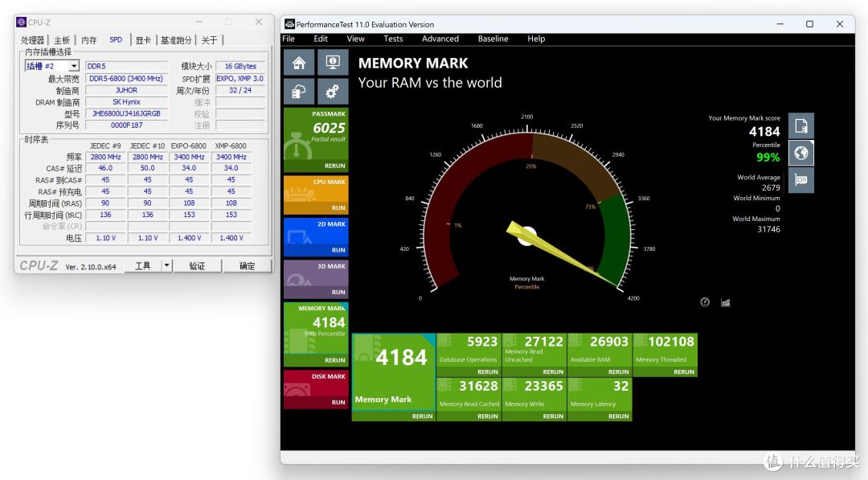This screenshot has width=868, height=480.
Task: Open the Tests menu
Action: click(x=393, y=39)
